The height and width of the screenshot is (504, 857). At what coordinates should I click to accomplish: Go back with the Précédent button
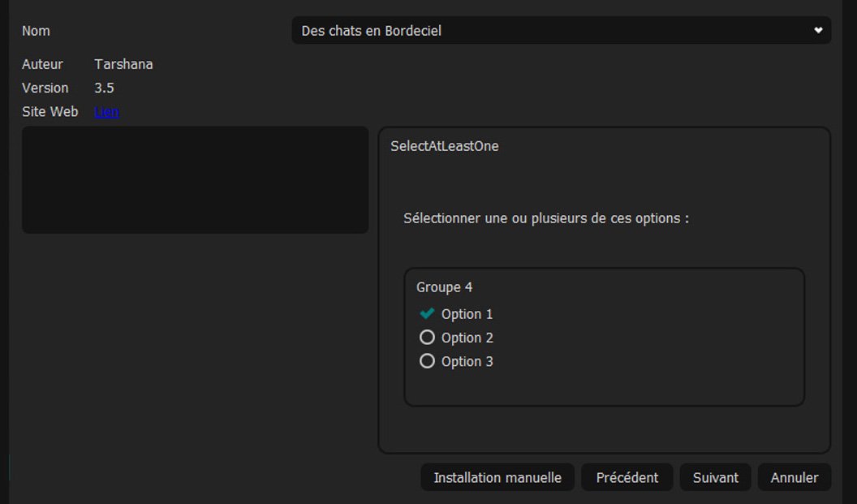pos(627,478)
